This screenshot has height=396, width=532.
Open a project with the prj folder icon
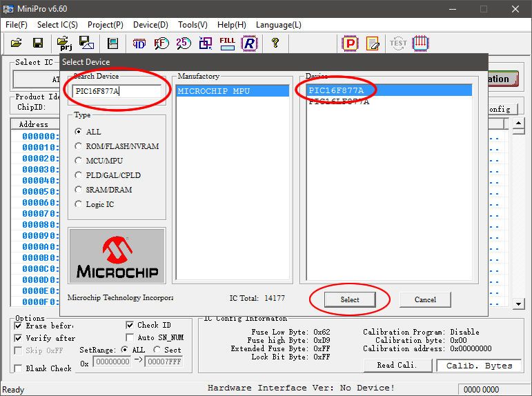pyautogui.click(x=64, y=43)
